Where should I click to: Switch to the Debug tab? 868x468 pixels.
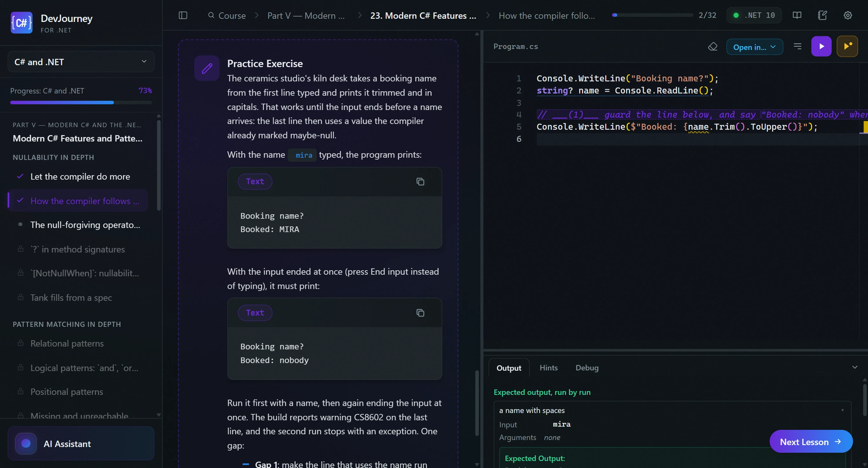[x=587, y=368]
